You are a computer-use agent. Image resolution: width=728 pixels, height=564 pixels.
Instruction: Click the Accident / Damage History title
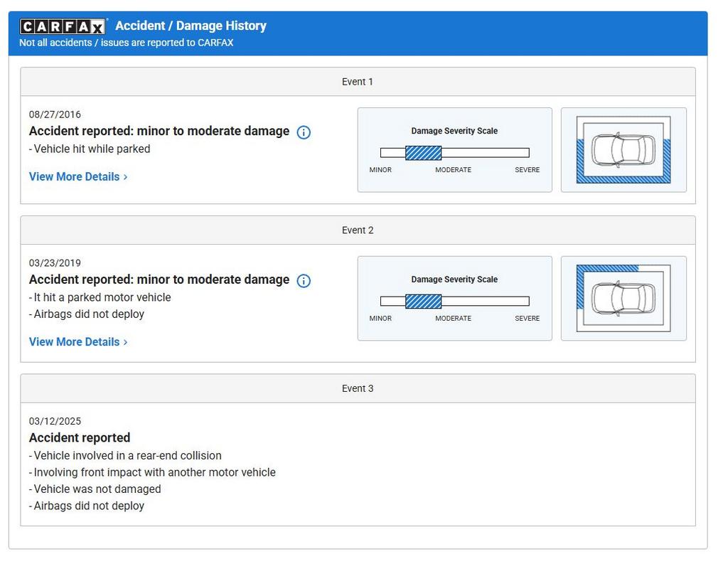tap(191, 26)
